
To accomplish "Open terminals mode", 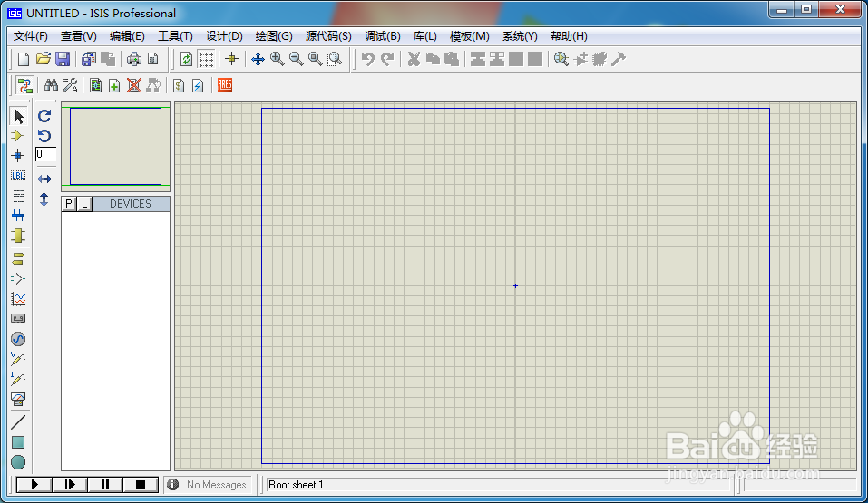I will click(18, 258).
